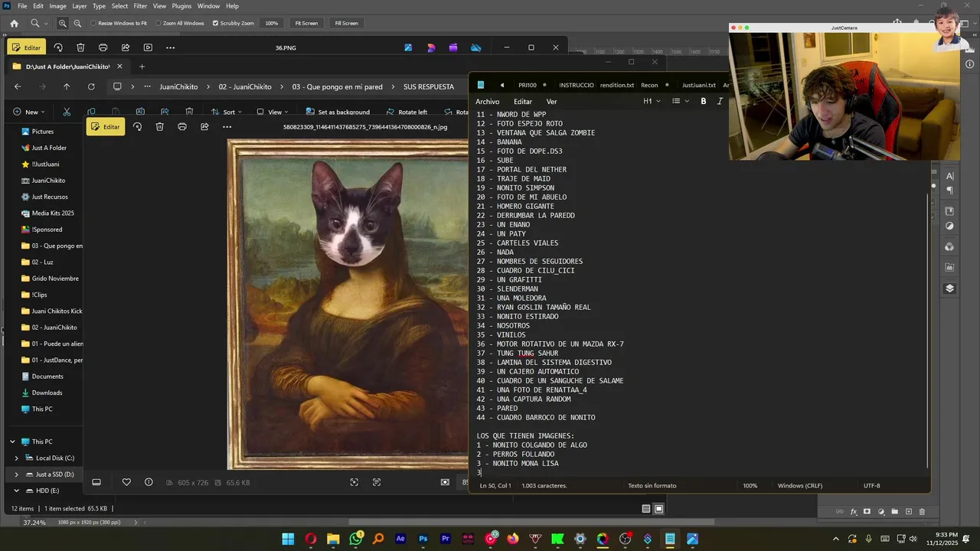The image size is (980, 551).
Task: Switch to 'JustJuani.txt' tab in Notepad
Action: pyautogui.click(x=698, y=85)
